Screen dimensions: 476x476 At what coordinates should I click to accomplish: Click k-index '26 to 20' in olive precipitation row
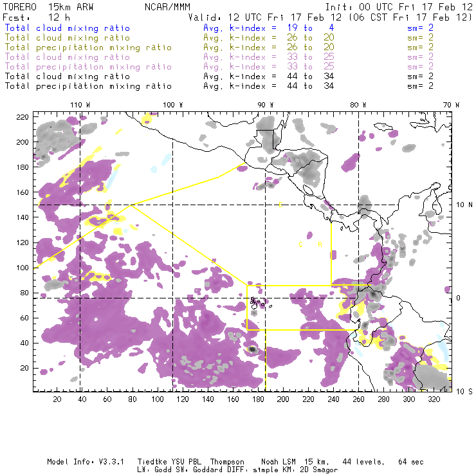[x=311, y=48]
